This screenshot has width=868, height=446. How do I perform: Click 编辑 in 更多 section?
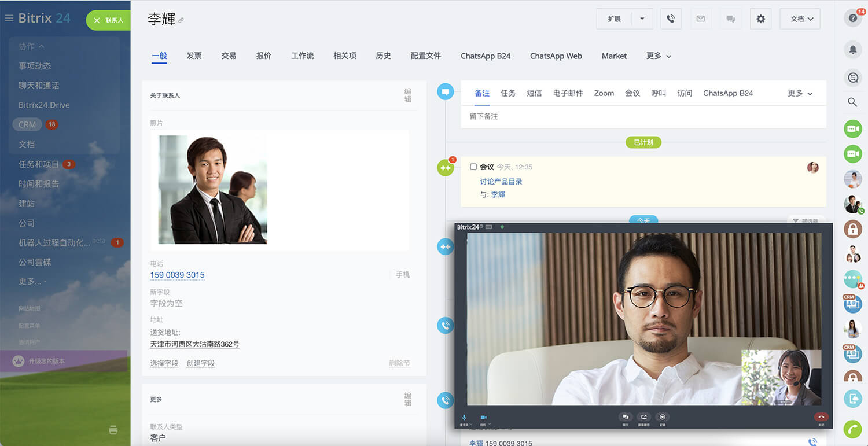click(407, 399)
